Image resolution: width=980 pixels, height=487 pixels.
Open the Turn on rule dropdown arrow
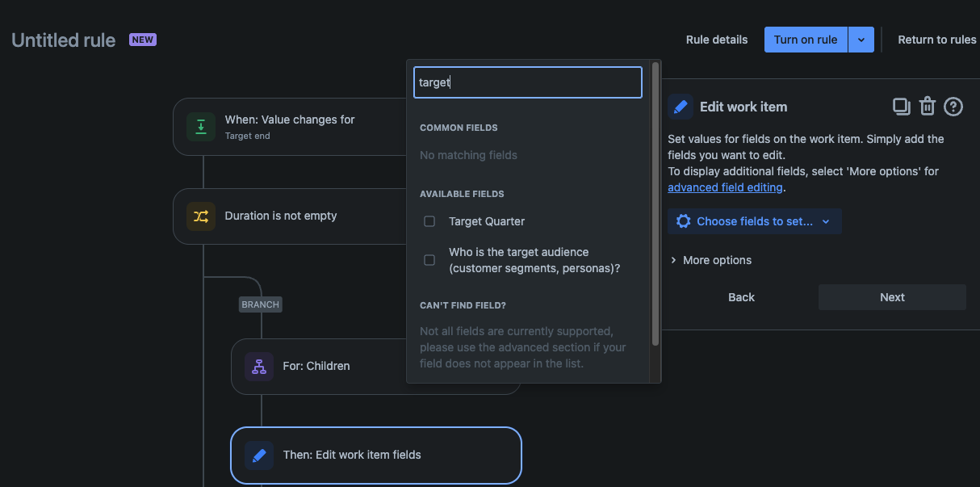(x=861, y=39)
